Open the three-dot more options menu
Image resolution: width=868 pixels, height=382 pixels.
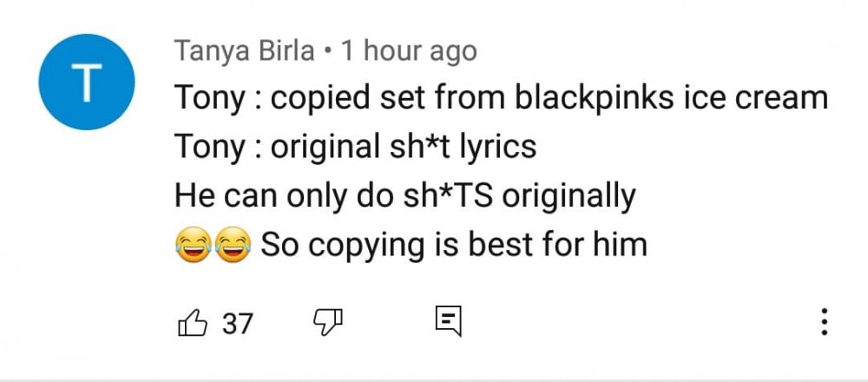(825, 321)
